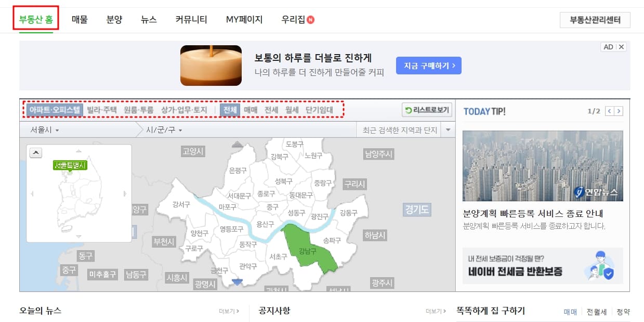Open the 커뮤니티 menu

tap(191, 18)
